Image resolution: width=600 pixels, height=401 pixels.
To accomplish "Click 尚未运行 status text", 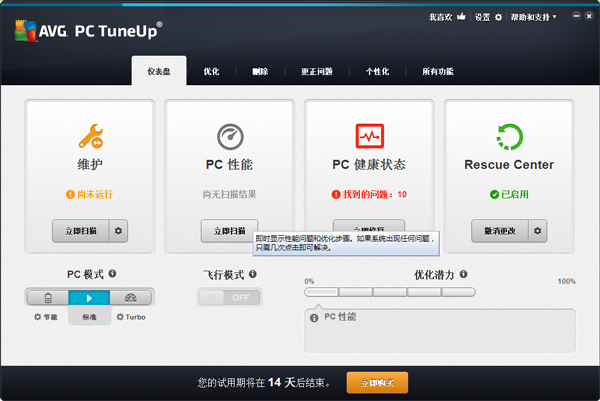I will pos(95,194).
